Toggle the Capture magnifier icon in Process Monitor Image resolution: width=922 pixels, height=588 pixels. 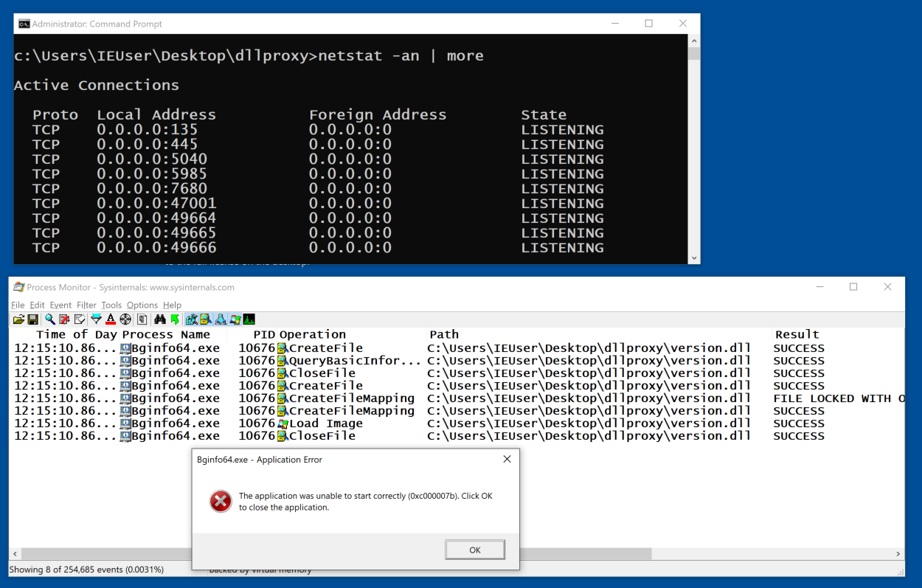click(x=50, y=319)
